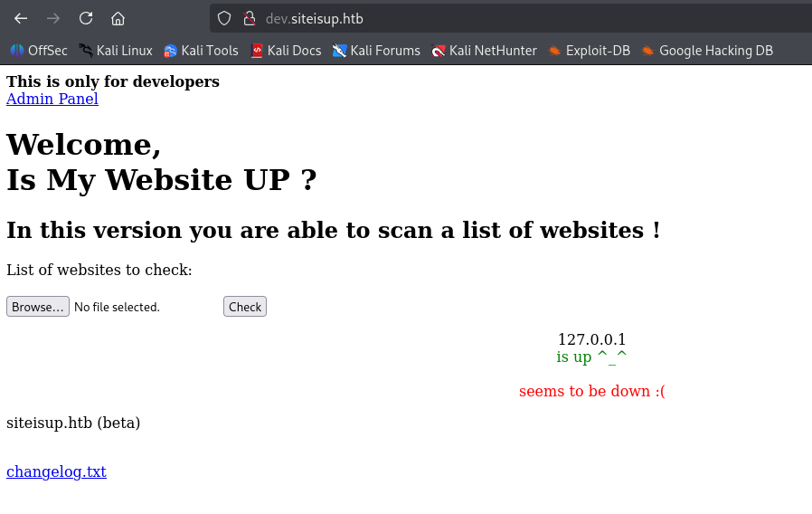Open the Exploit-DB bookmark
Viewport: 812px width, 514px height.
tap(590, 51)
